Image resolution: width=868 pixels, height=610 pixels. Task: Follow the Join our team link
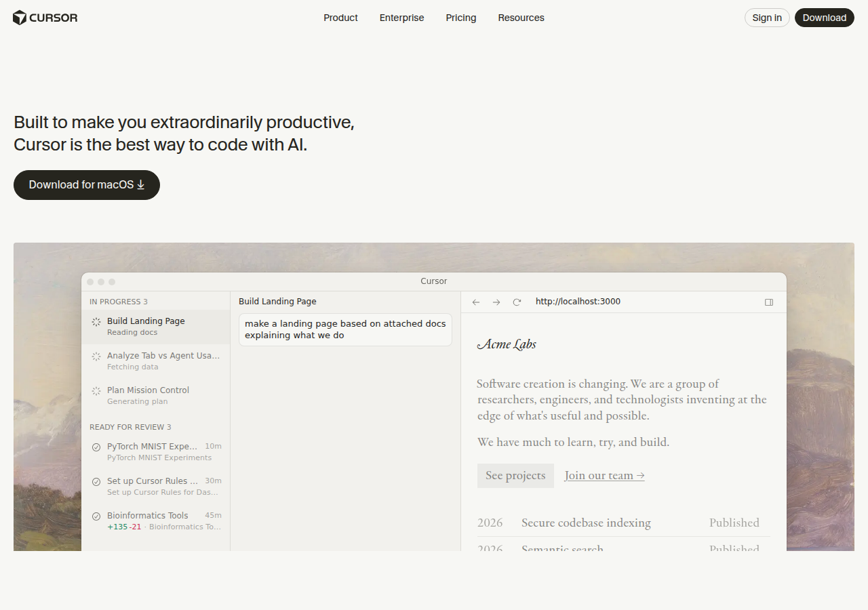point(604,476)
